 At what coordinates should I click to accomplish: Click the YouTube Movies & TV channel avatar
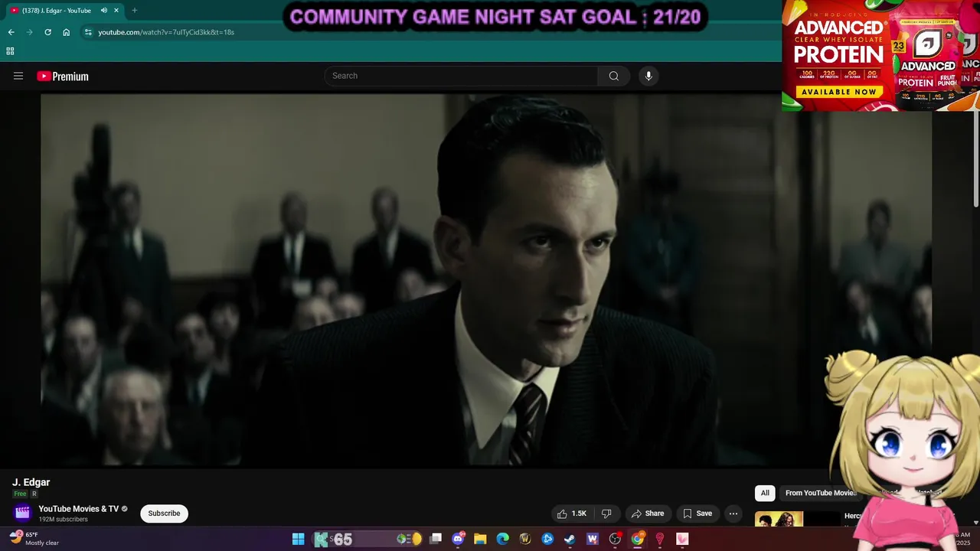tap(22, 513)
